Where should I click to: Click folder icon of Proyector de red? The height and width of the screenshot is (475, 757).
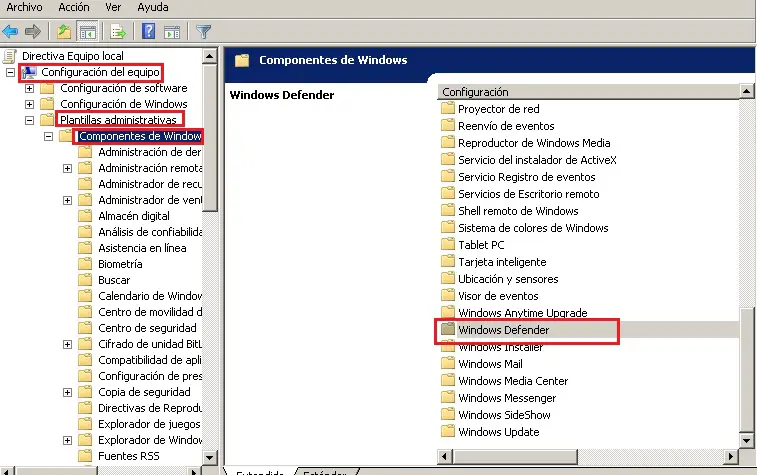pos(448,108)
